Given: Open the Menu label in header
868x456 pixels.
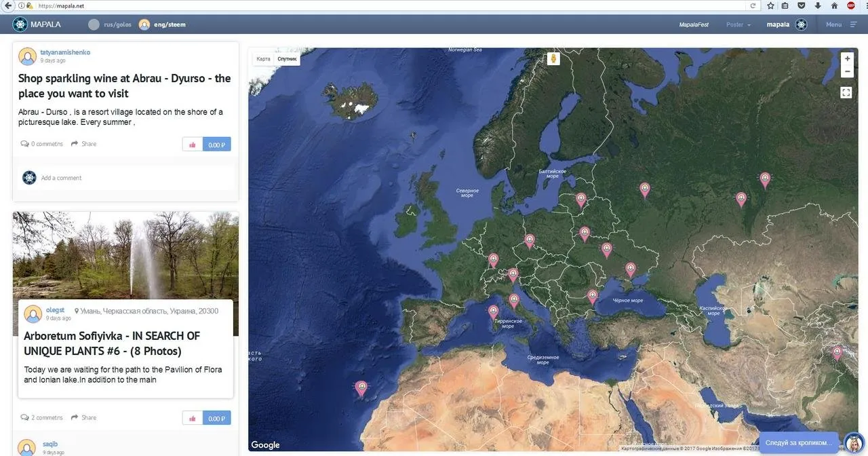Looking at the screenshot, I should click(x=833, y=24).
